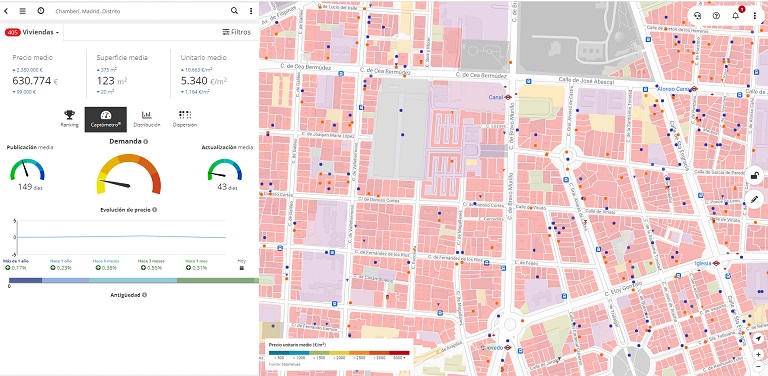Screen dimensions: 768x376
Task: Click the 630.774 € average price value
Action: click(x=35, y=81)
